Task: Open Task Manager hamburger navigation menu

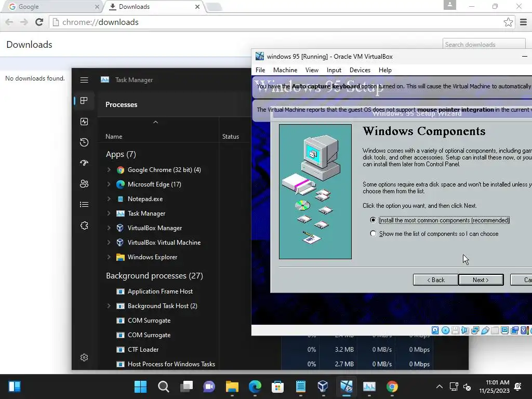Action: pyautogui.click(x=84, y=80)
